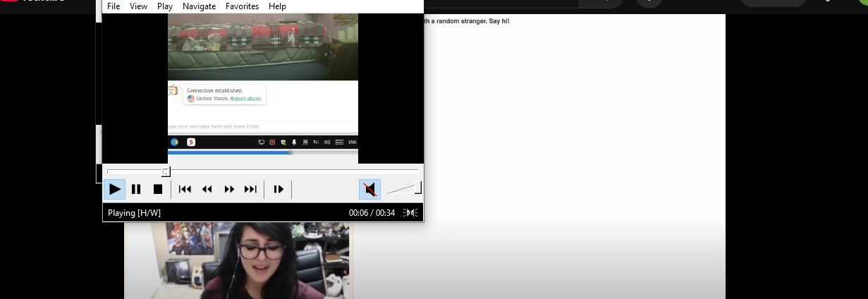The width and height of the screenshot is (868, 299).
Task: Click the audio status icon in status bar
Action: coord(410,213)
